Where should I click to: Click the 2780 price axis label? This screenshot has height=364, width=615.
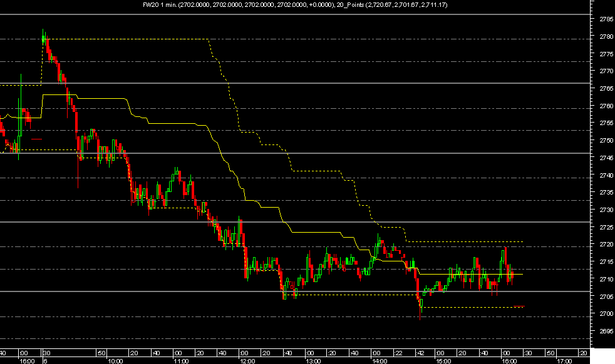[x=606, y=36]
